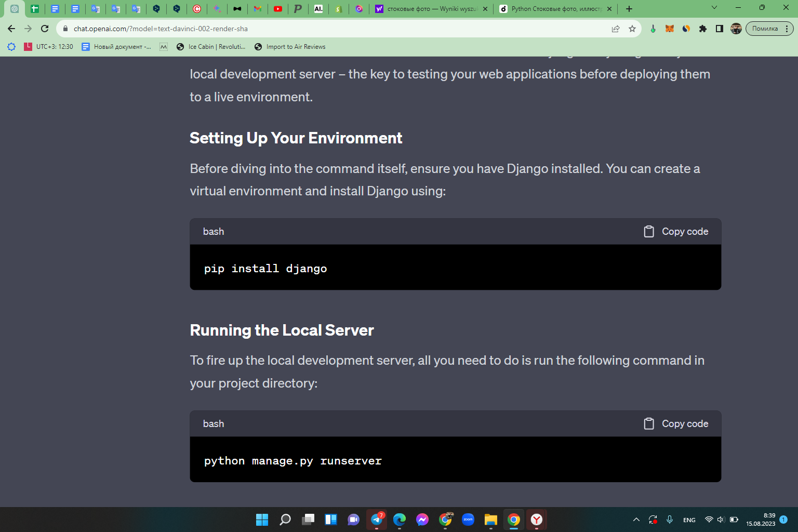Switch to the Python Стоковые фото tab
Screen dimensions: 798x532
click(x=556, y=9)
